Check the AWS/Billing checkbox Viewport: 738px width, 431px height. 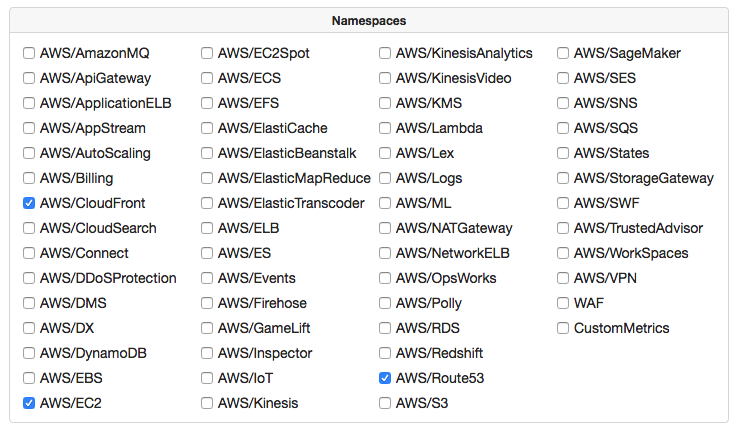coord(29,178)
